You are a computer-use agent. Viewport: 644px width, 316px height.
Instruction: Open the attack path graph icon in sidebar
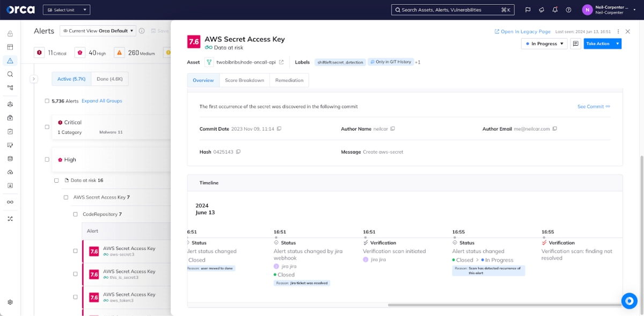[x=10, y=88]
